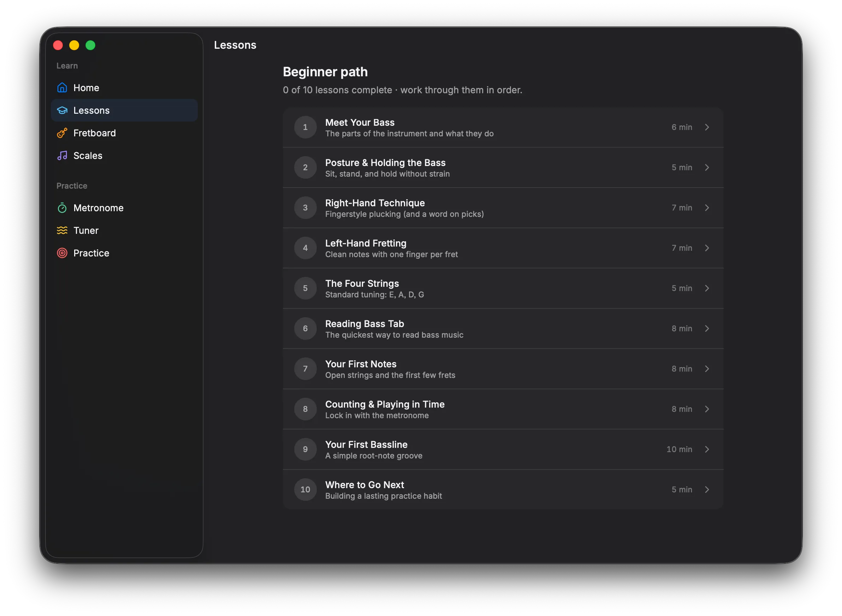Click the number 8 badge for Counting lesson
842x616 pixels.
coord(306,409)
